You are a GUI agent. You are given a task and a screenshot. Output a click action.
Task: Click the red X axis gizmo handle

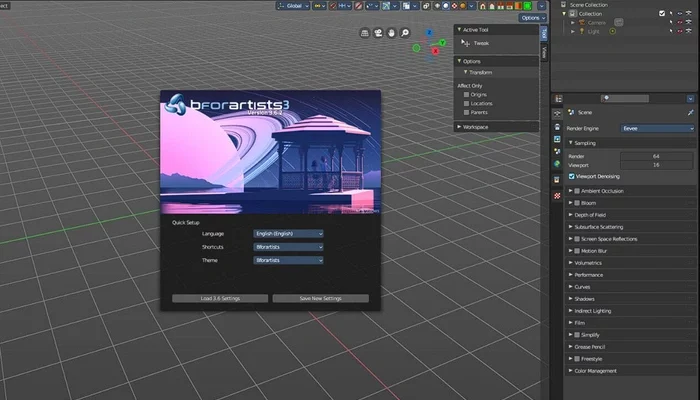pyautogui.click(x=435, y=51)
